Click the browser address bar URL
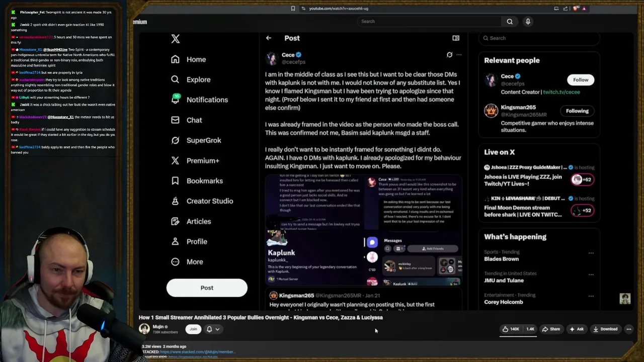 pos(339,9)
